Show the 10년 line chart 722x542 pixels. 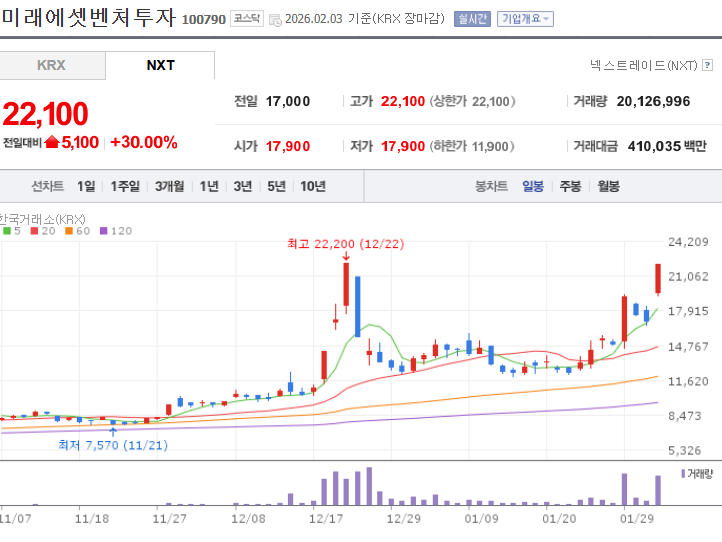pos(313,186)
